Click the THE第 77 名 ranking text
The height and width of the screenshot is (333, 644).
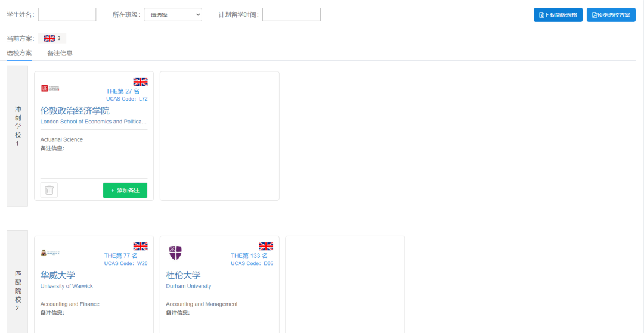121,256
